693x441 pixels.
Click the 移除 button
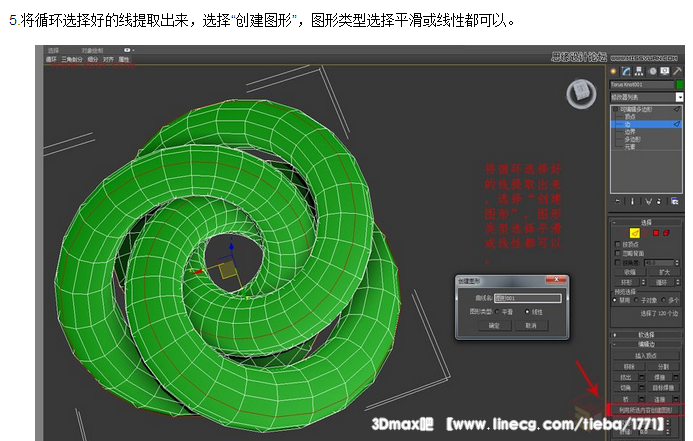point(629,367)
